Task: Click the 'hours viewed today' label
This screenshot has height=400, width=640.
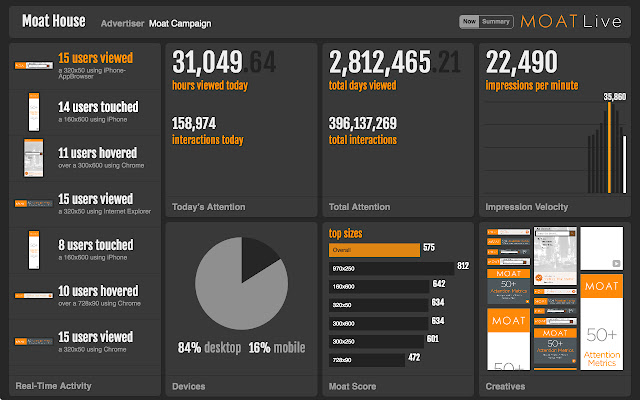Action: point(210,85)
